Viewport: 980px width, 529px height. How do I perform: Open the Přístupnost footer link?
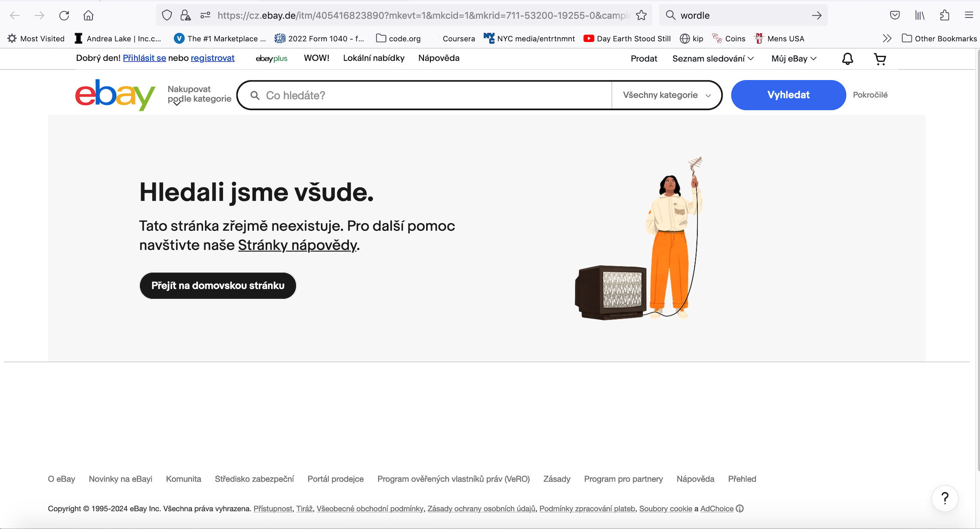point(273,508)
